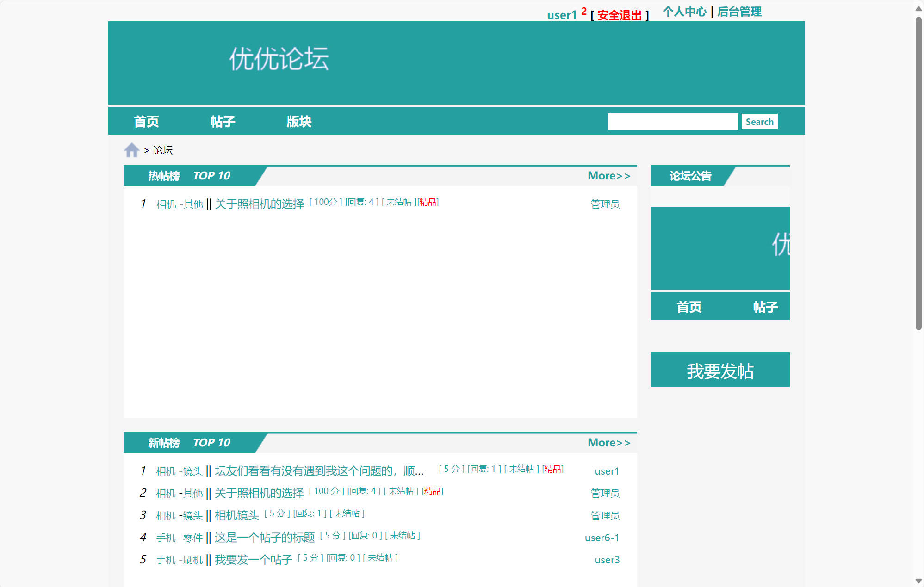
Task: Click the 我要发帖 button
Action: 720,370
